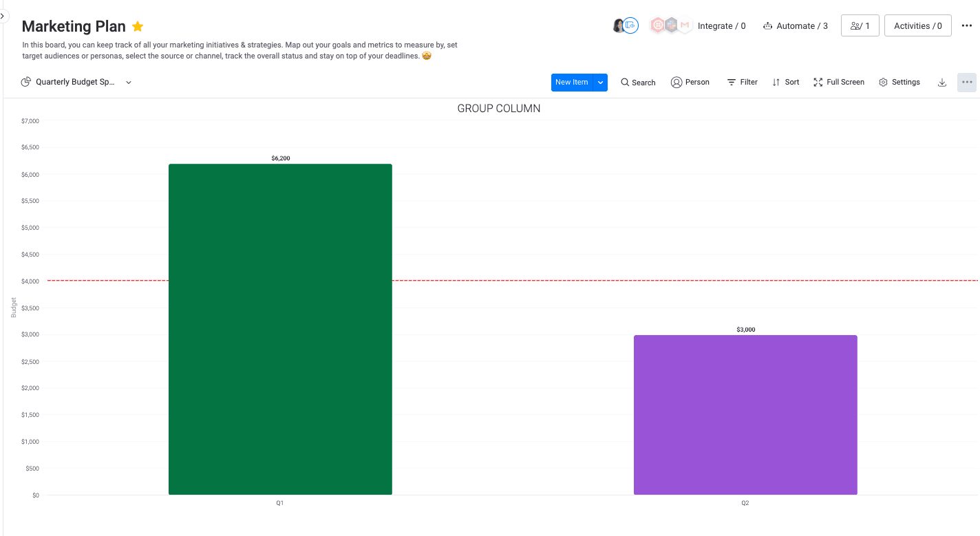Viewport: 980px width, 536px height.
Task: Open board subscribers showing 1 member
Action: click(x=860, y=25)
